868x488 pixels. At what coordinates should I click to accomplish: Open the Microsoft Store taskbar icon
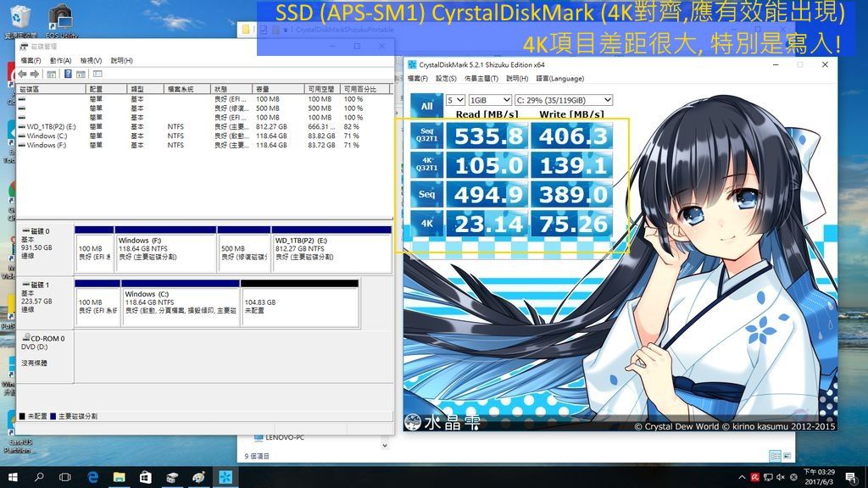coord(145,477)
